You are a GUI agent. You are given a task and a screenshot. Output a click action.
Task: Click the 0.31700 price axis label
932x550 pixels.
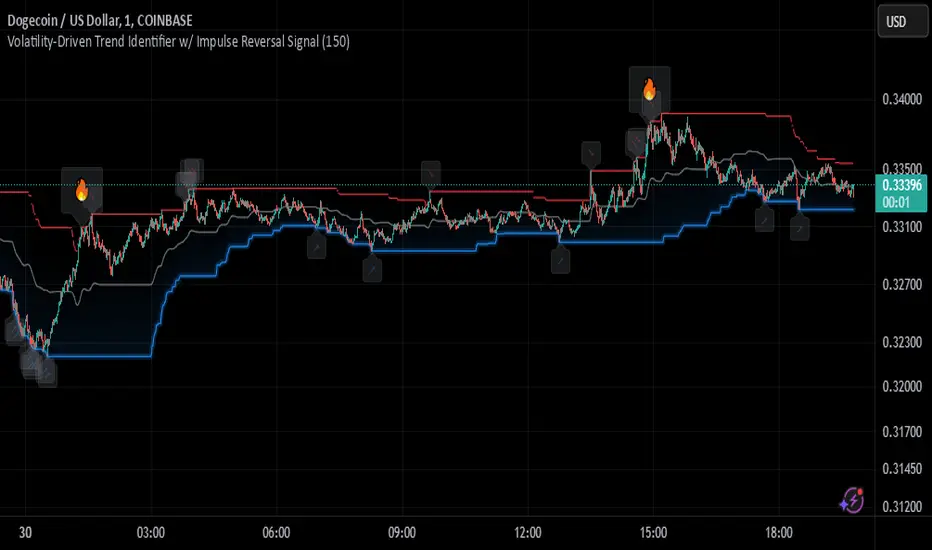tap(902, 432)
